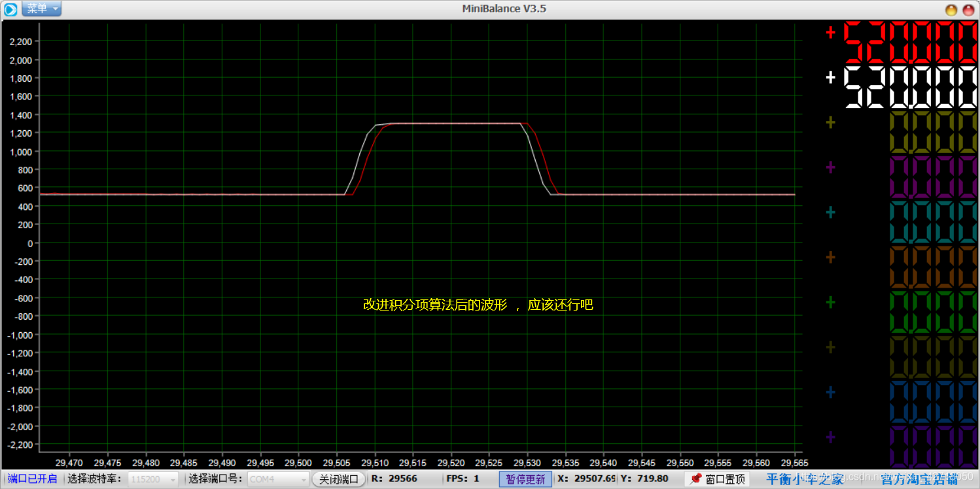
Task: Click the 2,200 Y-axis label
Action: coord(21,42)
